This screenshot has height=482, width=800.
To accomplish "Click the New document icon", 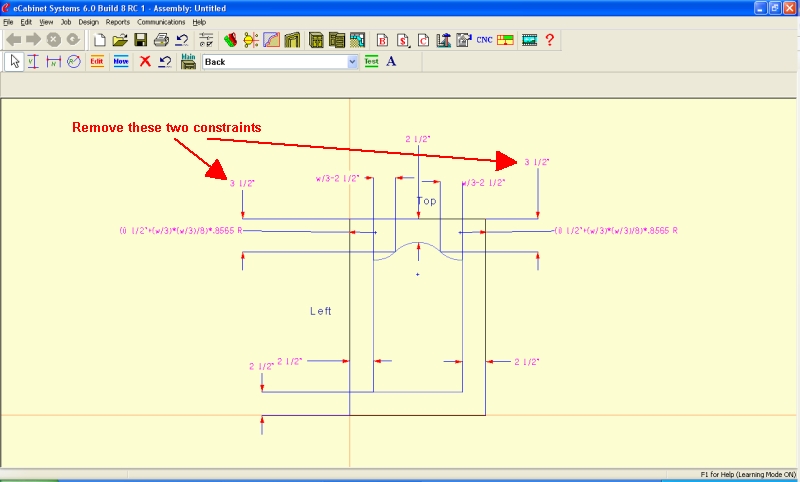I will coord(99,40).
